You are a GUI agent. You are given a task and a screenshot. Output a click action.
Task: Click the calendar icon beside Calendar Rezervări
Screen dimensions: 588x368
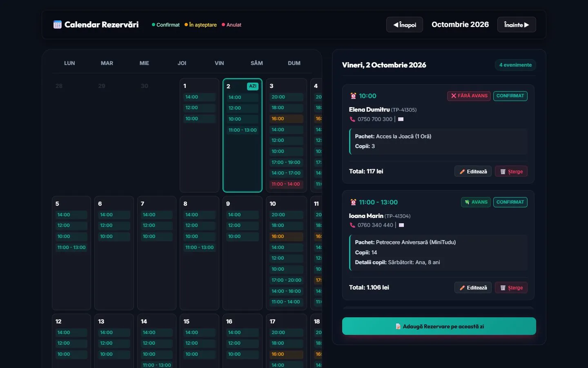pos(58,25)
